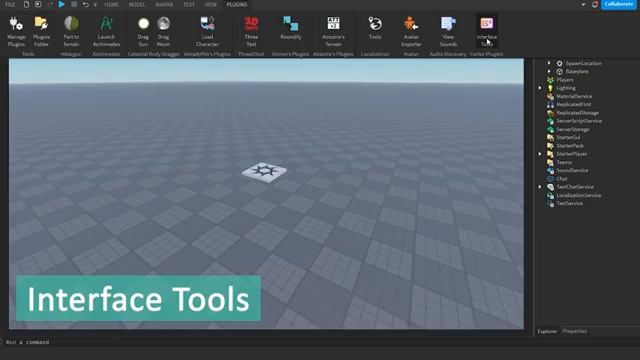The height and width of the screenshot is (360, 640).
Task: Stop the playtest with the square button
Action: pos(74,4)
